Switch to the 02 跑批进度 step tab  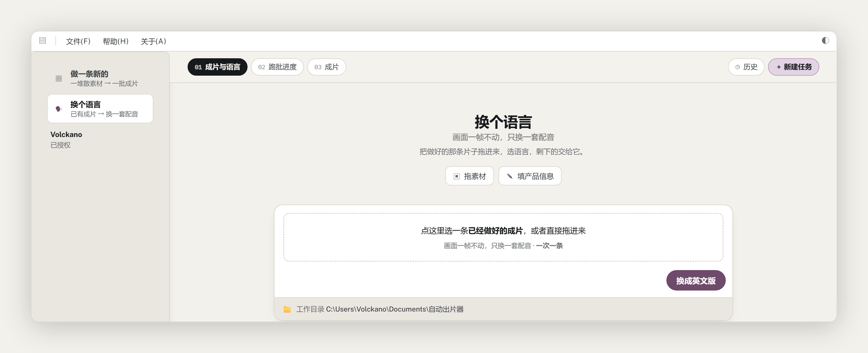coord(277,67)
